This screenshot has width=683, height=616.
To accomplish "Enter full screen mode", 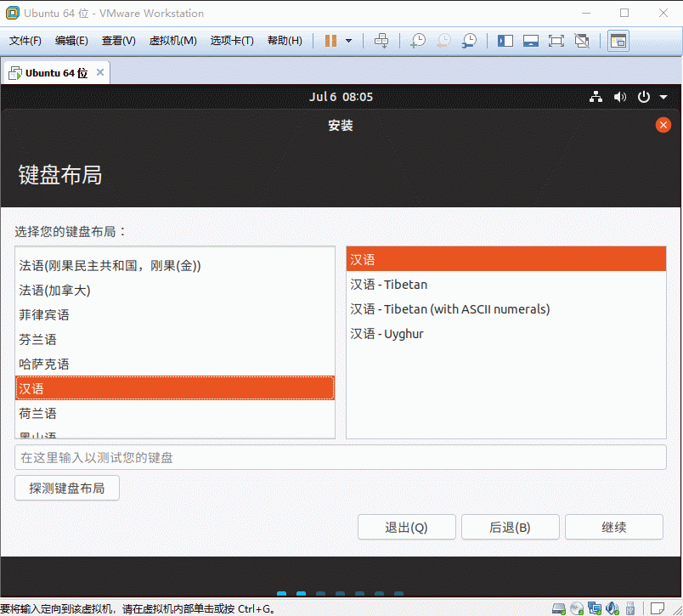I will pyautogui.click(x=556, y=41).
